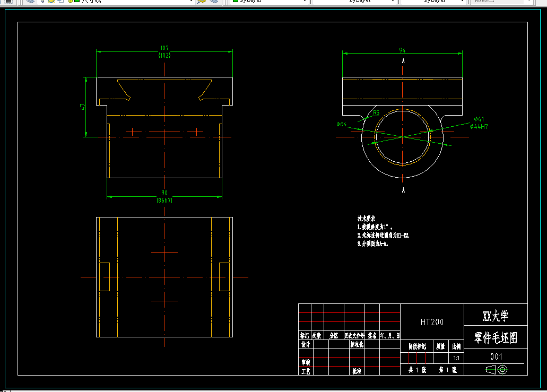Select the 第 1 张 sheet number text
The image size is (547, 392).
[448, 370]
